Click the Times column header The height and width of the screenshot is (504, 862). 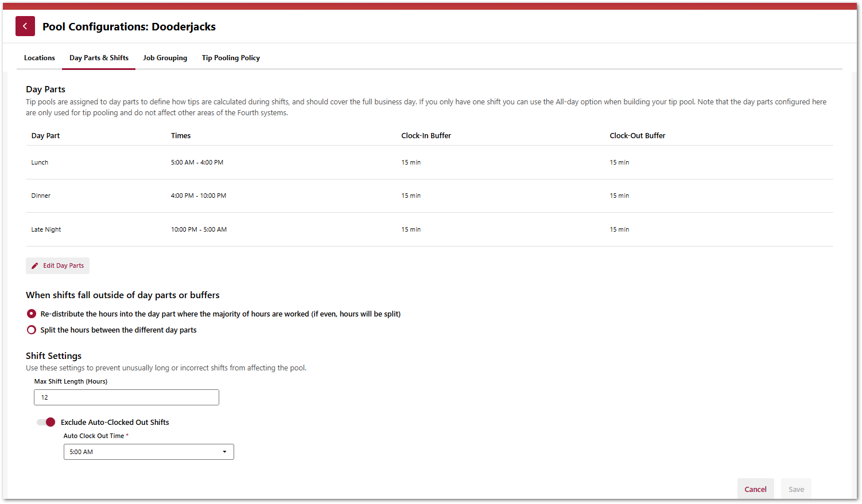pyautogui.click(x=181, y=136)
